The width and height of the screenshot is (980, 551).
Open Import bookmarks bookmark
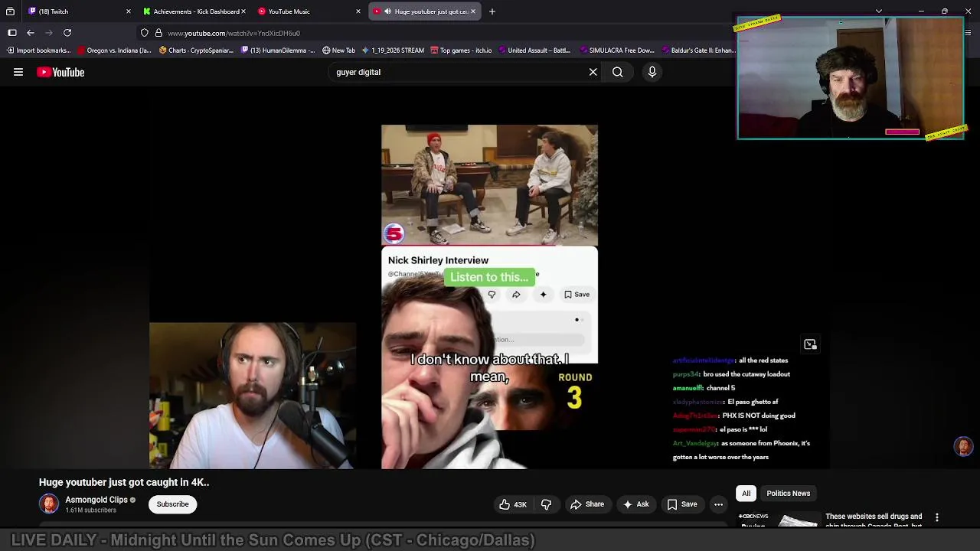tap(38, 51)
